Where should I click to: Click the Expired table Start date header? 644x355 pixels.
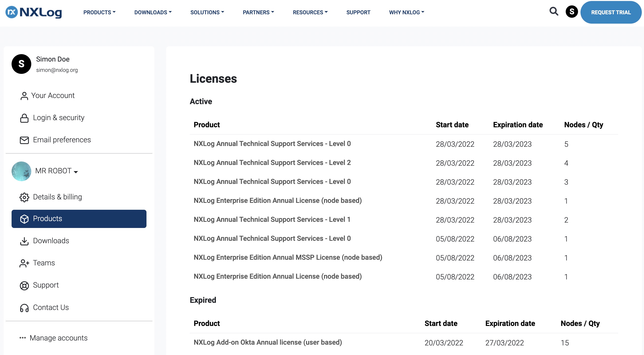(441, 323)
